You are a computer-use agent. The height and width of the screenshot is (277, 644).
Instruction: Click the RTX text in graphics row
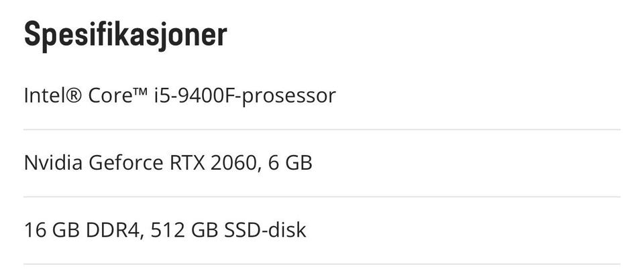(187, 164)
